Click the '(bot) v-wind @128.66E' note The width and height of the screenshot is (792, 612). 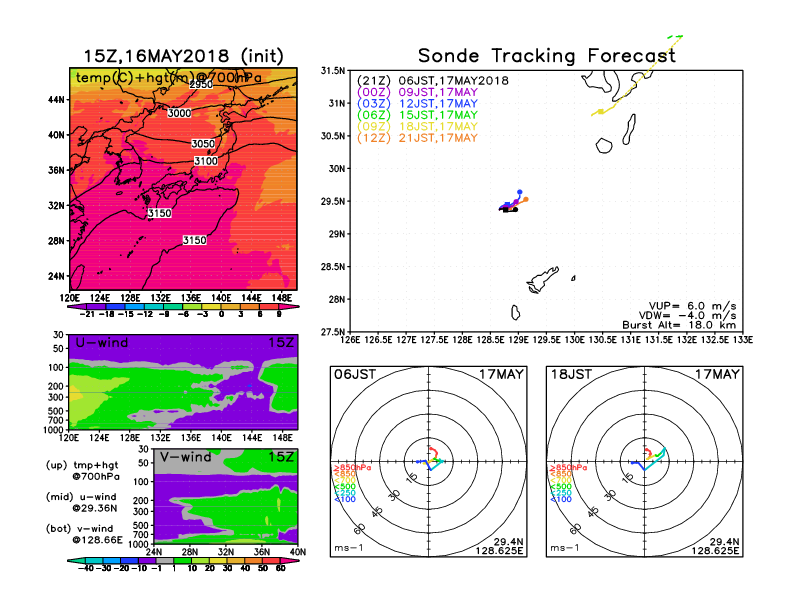pos(84,534)
